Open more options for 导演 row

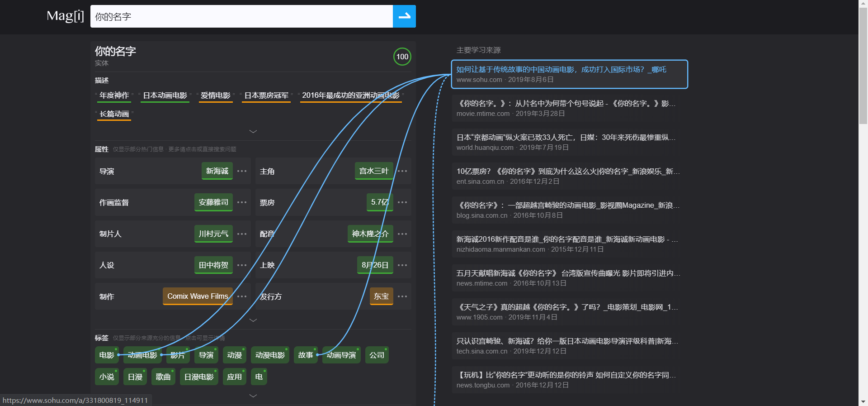point(242,171)
